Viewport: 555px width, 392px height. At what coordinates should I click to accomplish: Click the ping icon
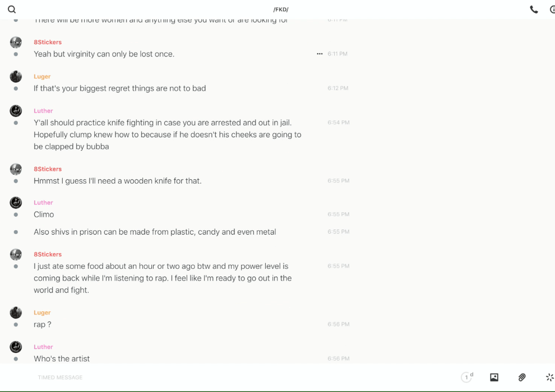coord(549,377)
